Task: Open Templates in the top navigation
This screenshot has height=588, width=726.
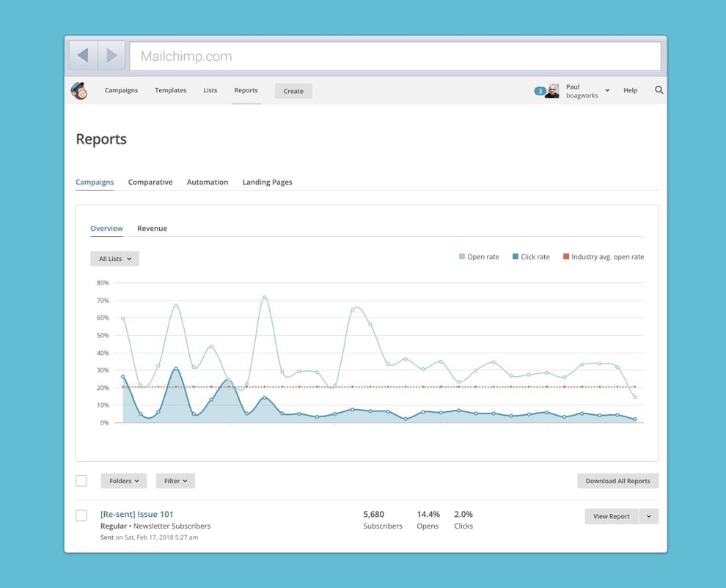Action: click(x=170, y=90)
